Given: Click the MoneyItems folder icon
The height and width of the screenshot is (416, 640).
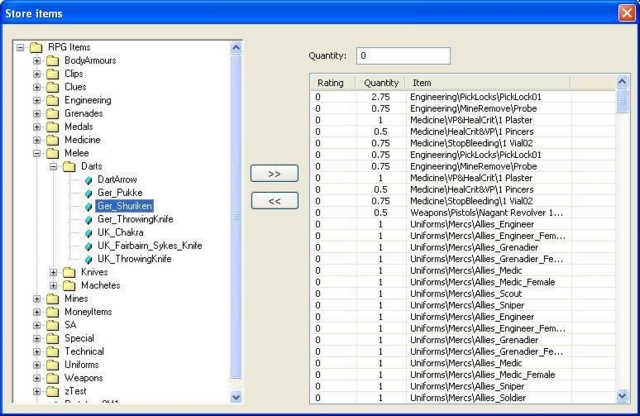Looking at the screenshot, I should pos(52,312).
